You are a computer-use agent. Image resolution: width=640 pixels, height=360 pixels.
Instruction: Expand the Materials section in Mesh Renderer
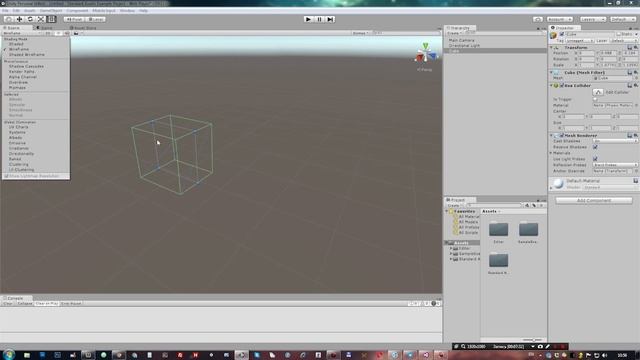coord(551,153)
